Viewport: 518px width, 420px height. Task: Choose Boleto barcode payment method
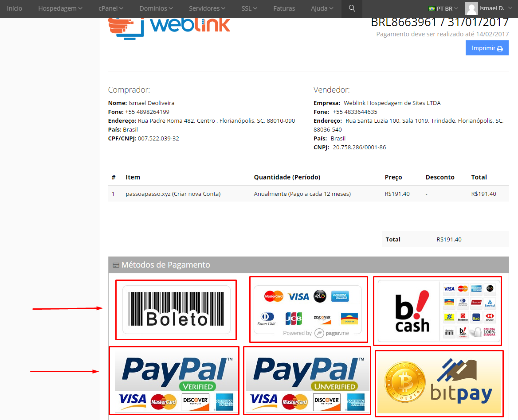(x=176, y=310)
